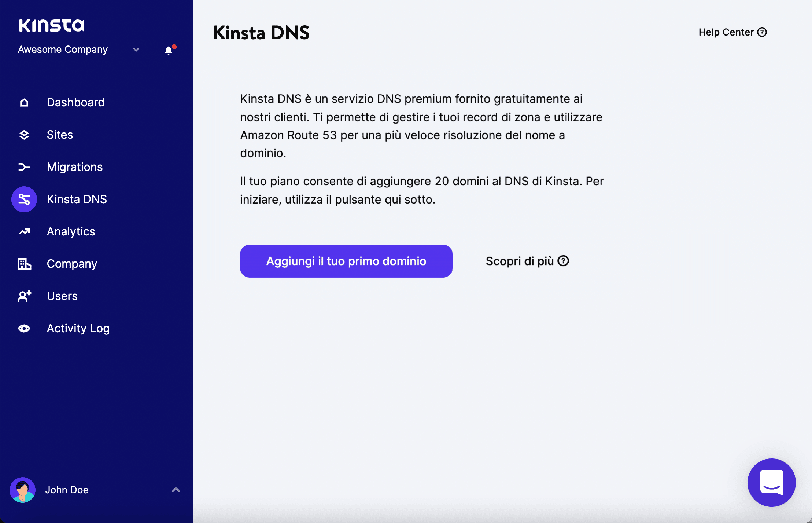Click the Kinsta logo

pos(52,25)
